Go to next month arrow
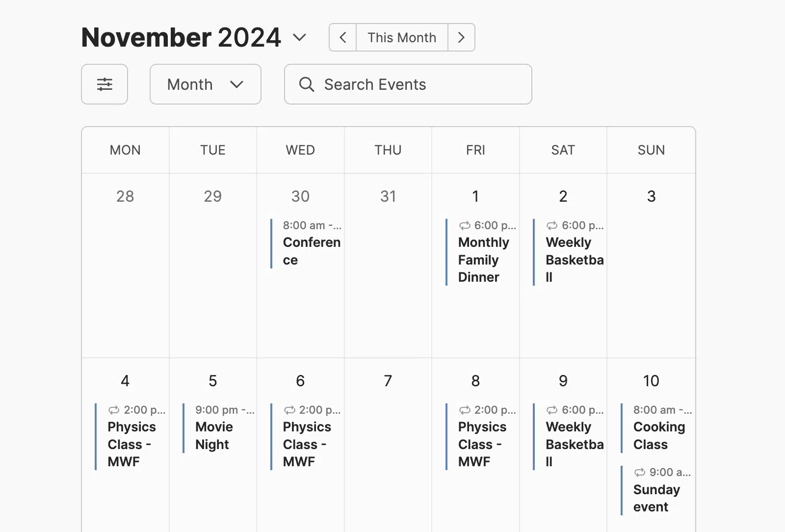785x532 pixels. pos(461,37)
